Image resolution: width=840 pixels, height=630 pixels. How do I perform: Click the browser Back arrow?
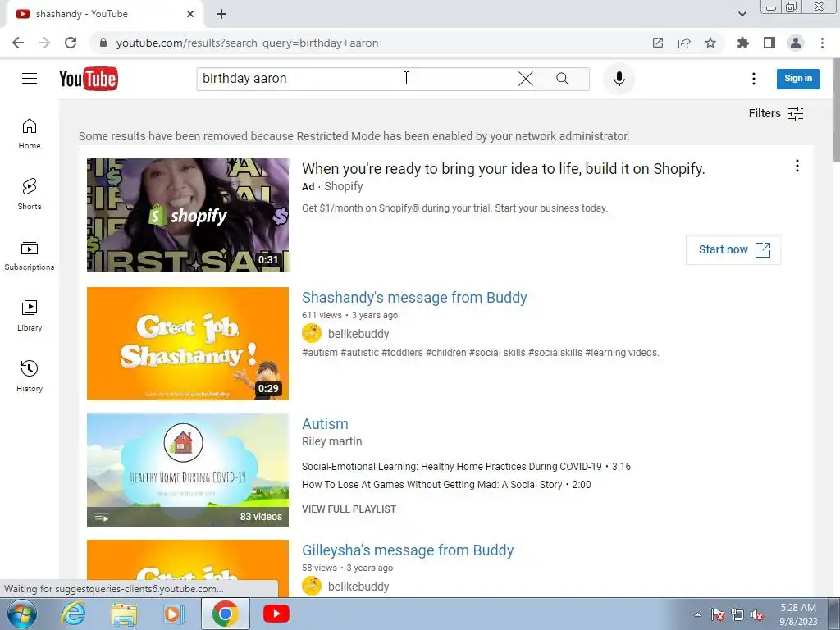tap(18, 43)
